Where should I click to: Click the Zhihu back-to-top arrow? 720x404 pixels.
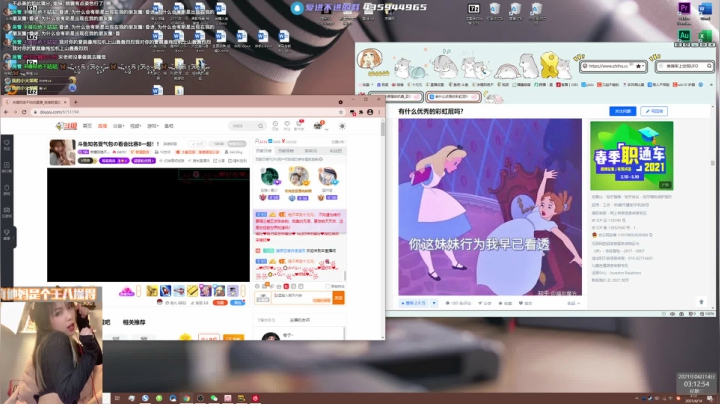(701, 302)
